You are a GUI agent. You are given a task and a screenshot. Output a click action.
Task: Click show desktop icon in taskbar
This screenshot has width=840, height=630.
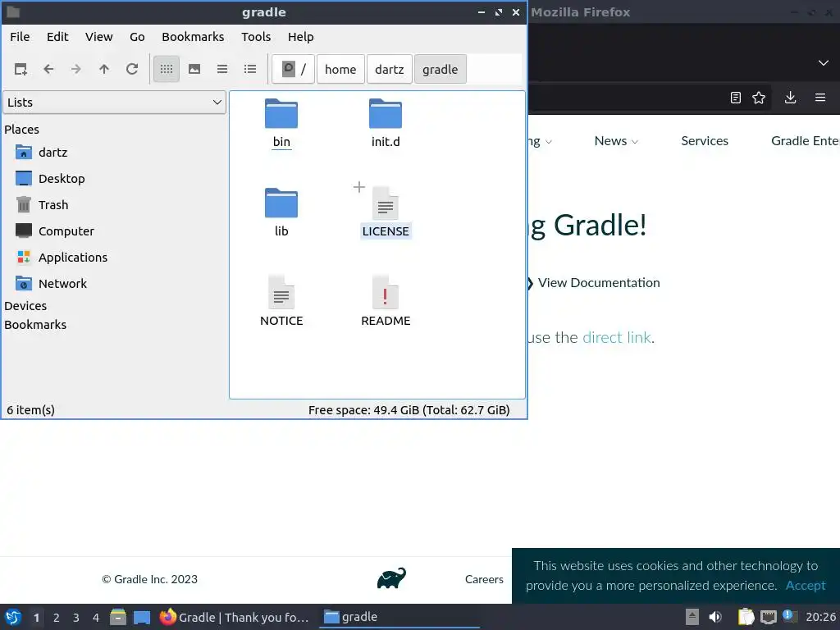pos(142,617)
